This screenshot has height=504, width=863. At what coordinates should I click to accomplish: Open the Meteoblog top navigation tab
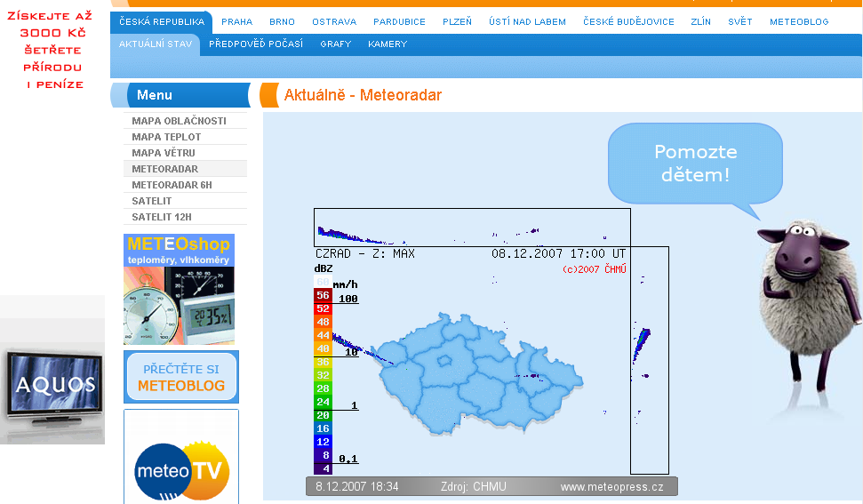click(798, 21)
